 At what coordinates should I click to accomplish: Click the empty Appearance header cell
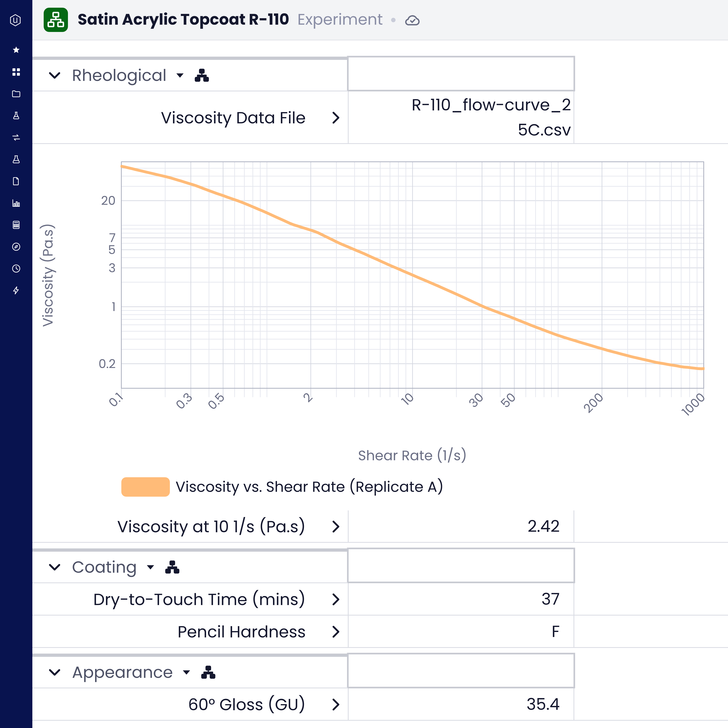pyautogui.click(x=461, y=671)
